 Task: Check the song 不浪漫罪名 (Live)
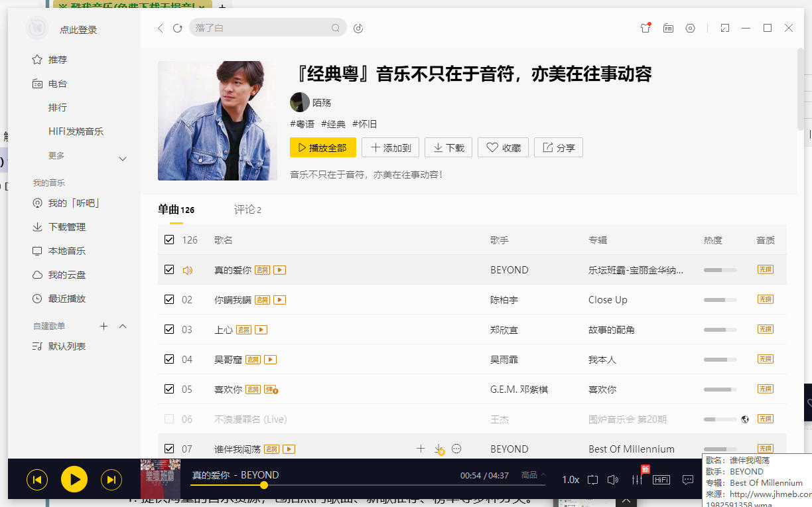tap(169, 419)
